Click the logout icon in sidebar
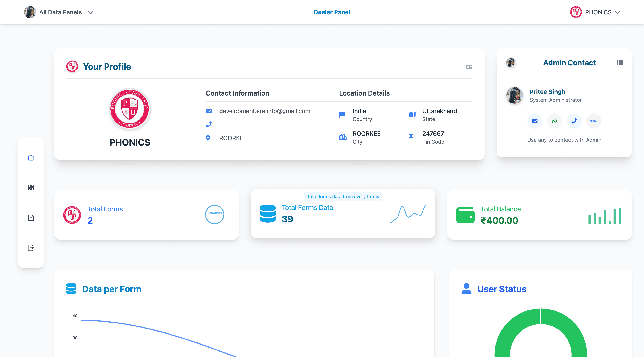644x357 pixels. pyautogui.click(x=31, y=248)
